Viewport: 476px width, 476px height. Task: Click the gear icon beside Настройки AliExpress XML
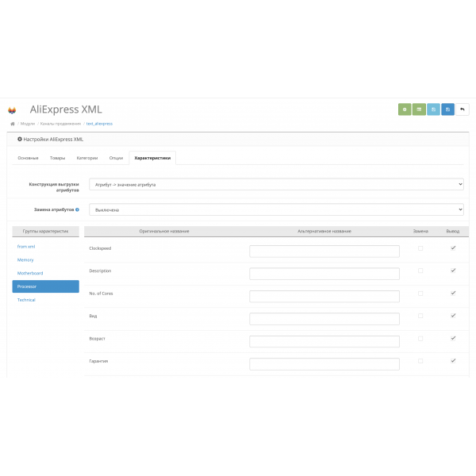[20, 139]
